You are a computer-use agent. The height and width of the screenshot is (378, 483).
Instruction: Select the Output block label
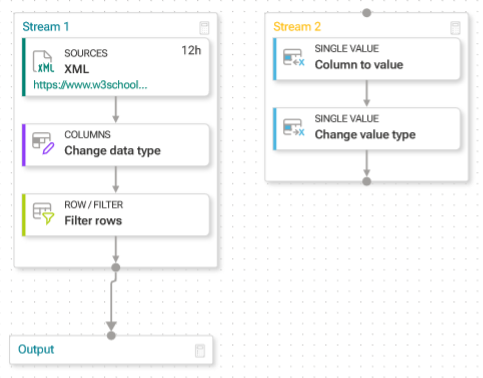pos(36,349)
